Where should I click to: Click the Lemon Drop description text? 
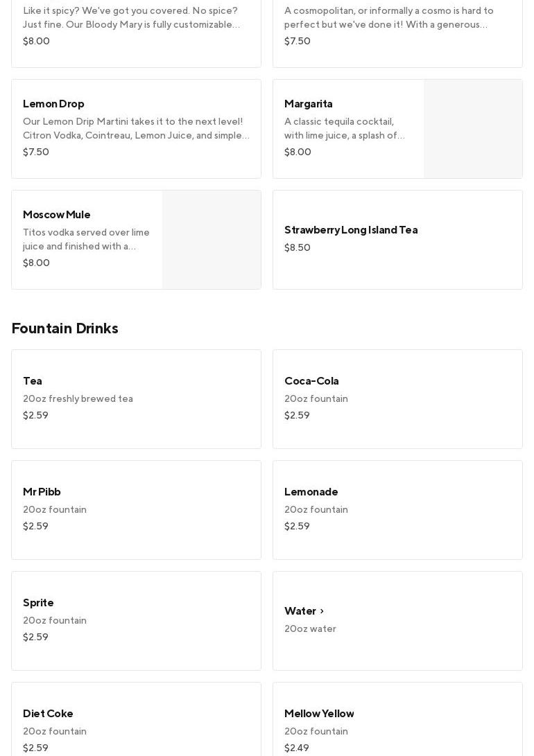click(x=136, y=128)
